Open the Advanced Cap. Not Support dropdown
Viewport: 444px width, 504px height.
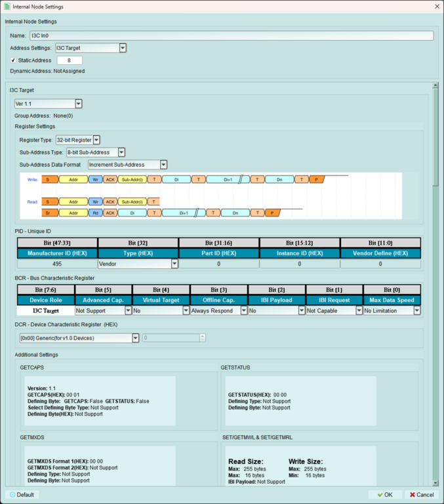pyautogui.click(x=127, y=311)
